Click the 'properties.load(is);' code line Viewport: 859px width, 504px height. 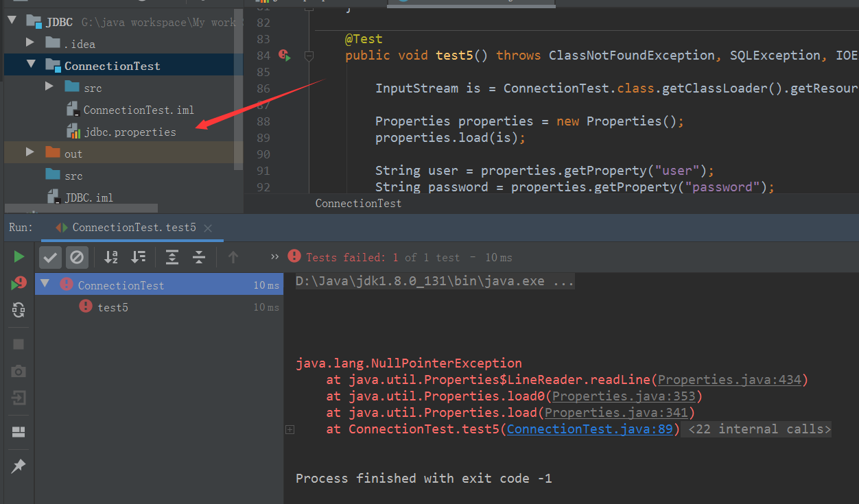(x=450, y=138)
